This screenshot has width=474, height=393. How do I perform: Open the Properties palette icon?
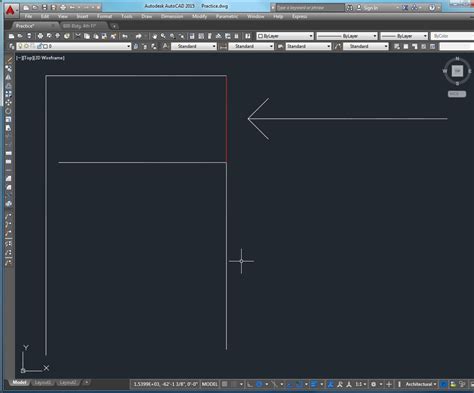pyautogui.click(x=192, y=36)
